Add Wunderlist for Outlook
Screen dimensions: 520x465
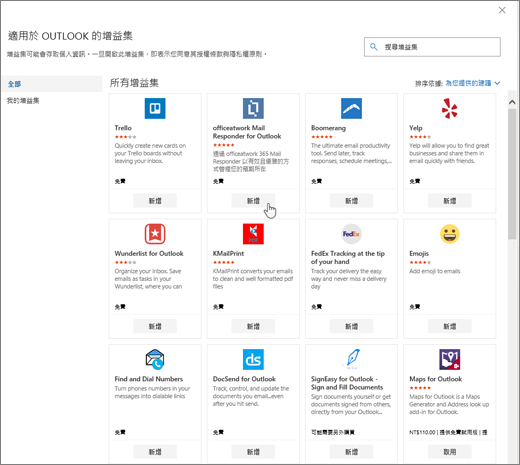point(155,326)
